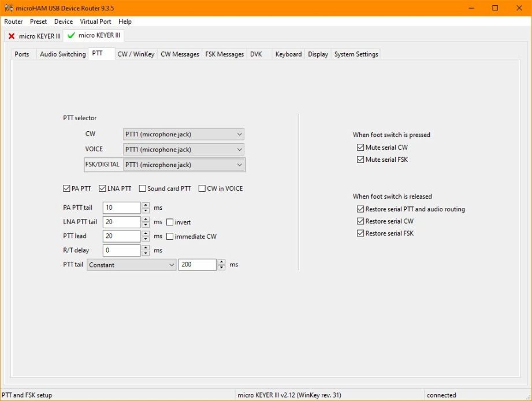Image resolution: width=532 pixels, height=401 pixels.
Task: Click the PTT lead input field
Action: pos(121,236)
